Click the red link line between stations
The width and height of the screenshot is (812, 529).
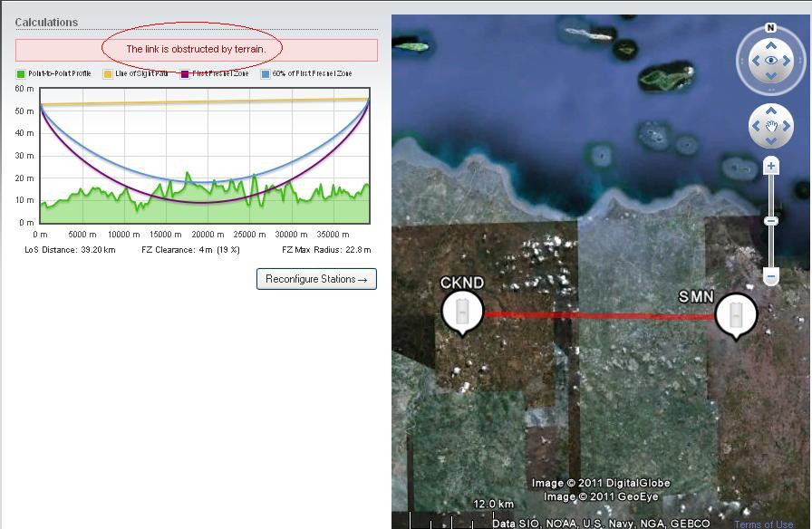(x=599, y=315)
